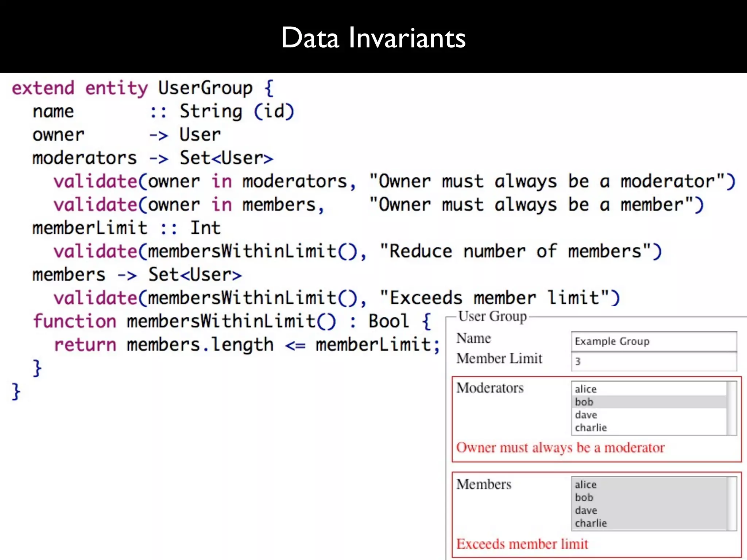Image resolution: width=747 pixels, height=560 pixels.
Task: Click the 'return members.length <= memberLimit;' line
Action: pyautogui.click(x=247, y=345)
